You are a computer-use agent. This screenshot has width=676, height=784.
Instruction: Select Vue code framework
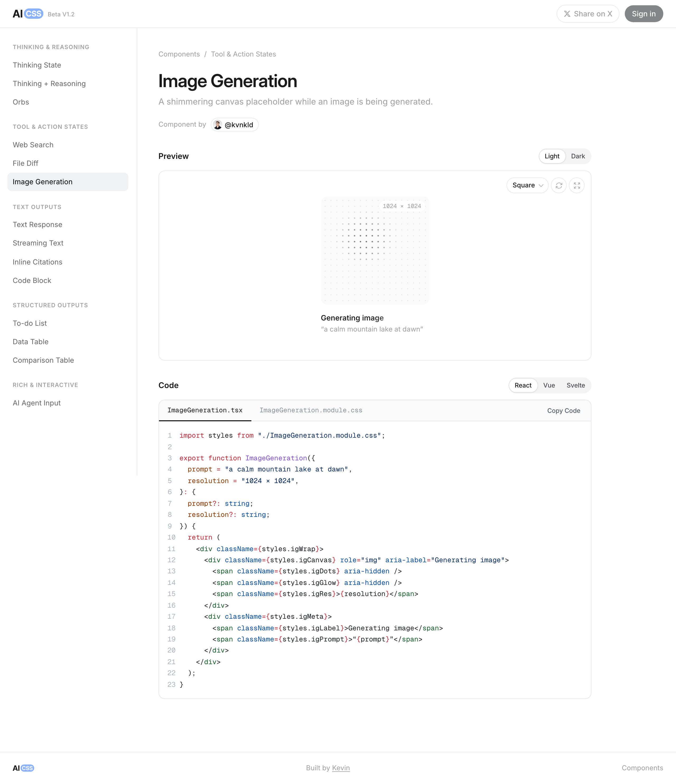(x=549, y=386)
